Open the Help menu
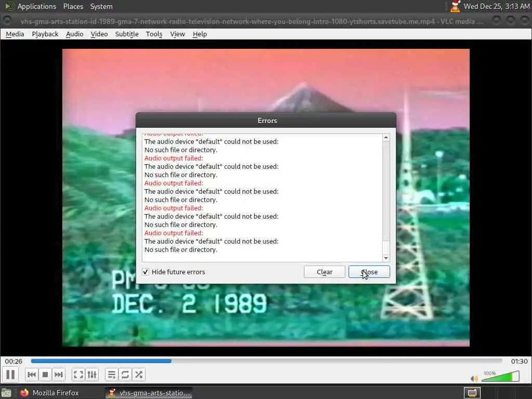 click(x=199, y=34)
